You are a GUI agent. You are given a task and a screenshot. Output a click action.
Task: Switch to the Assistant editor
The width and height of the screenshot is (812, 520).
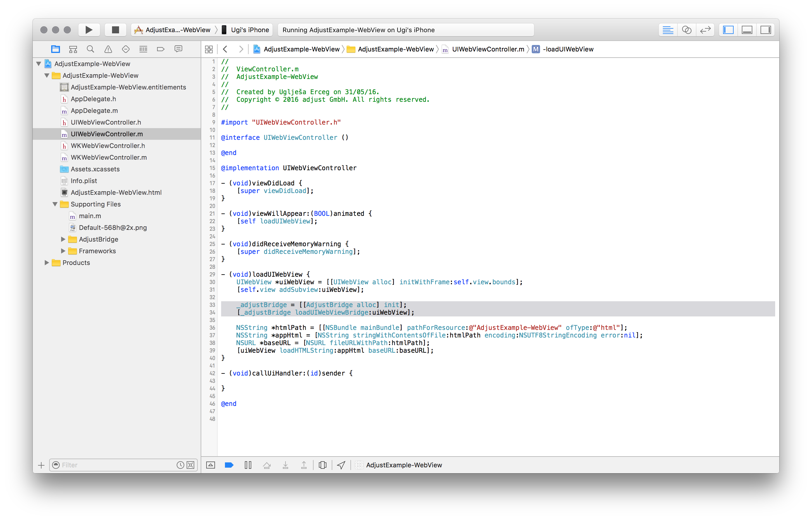coord(687,30)
